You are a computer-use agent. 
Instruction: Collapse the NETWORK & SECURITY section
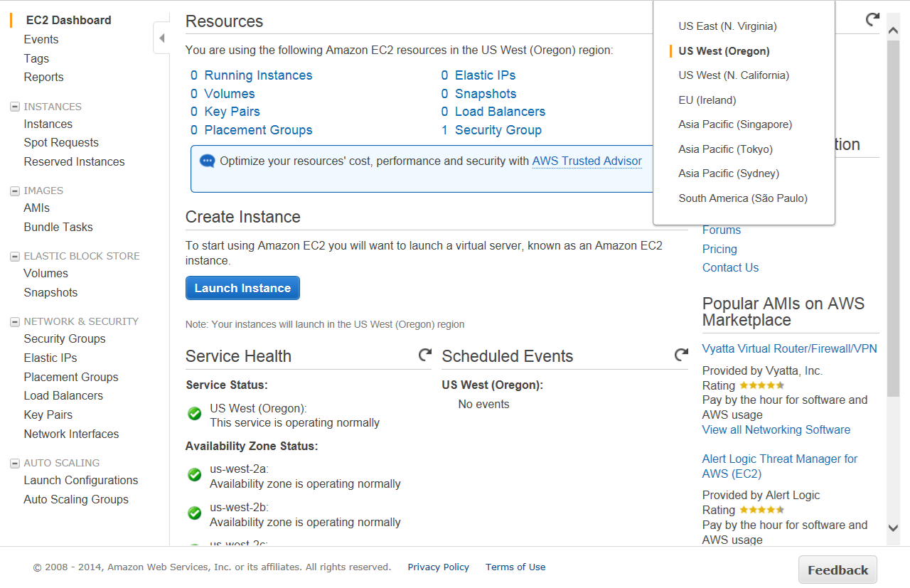14,321
